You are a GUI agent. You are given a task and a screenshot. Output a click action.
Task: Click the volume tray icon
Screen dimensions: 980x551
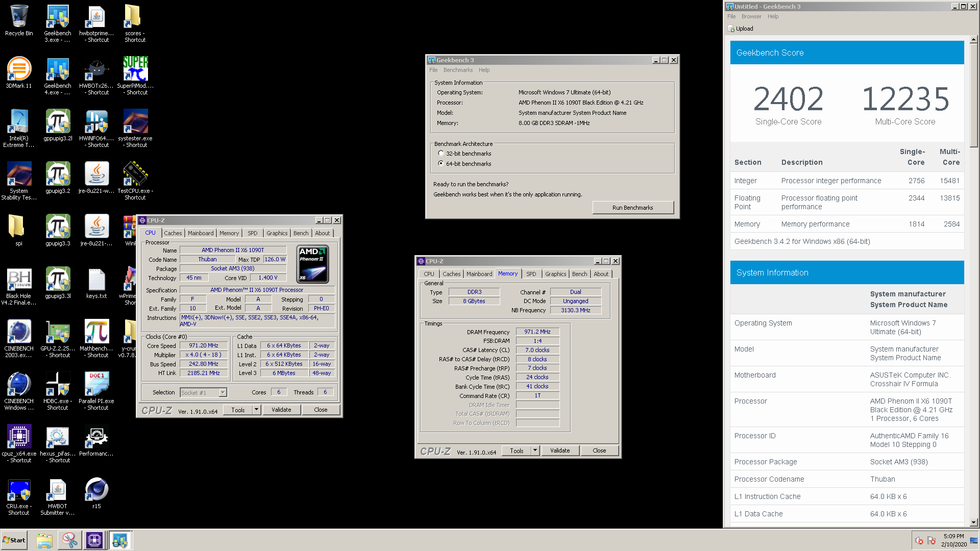tap(919, 541)
